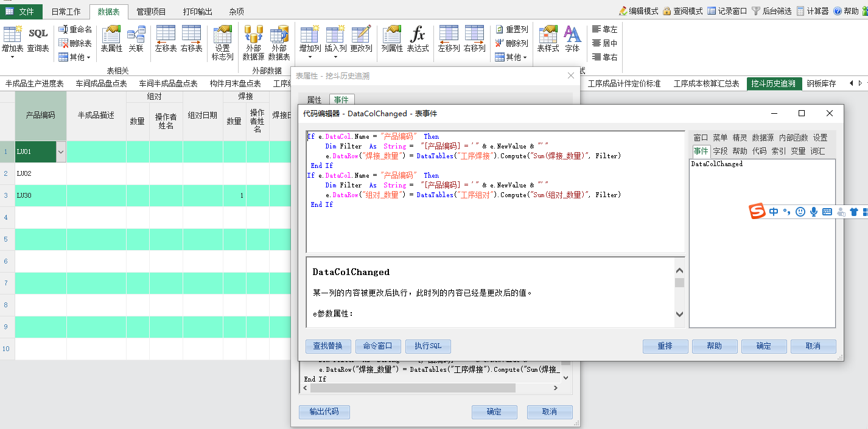Viewport: 868px width, 429px height.
Task: Open the 表样式 tool
Action: 548,38
